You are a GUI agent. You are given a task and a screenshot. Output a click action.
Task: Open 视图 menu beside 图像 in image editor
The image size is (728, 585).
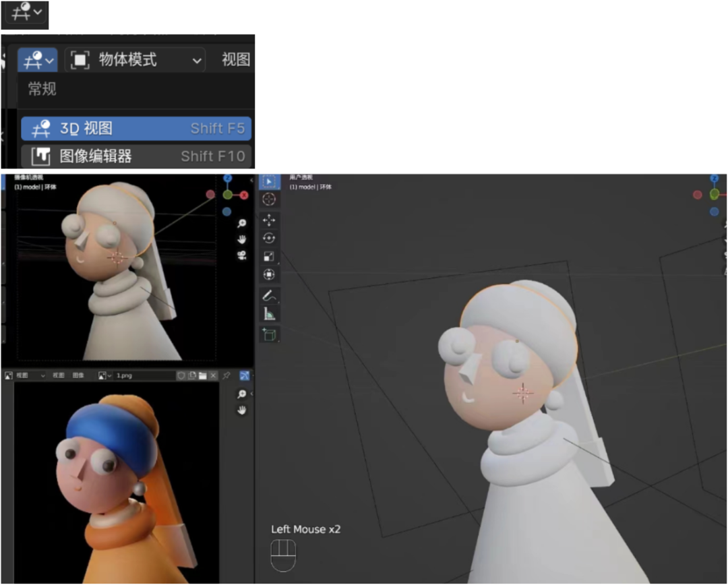click(x=59, y=375)
